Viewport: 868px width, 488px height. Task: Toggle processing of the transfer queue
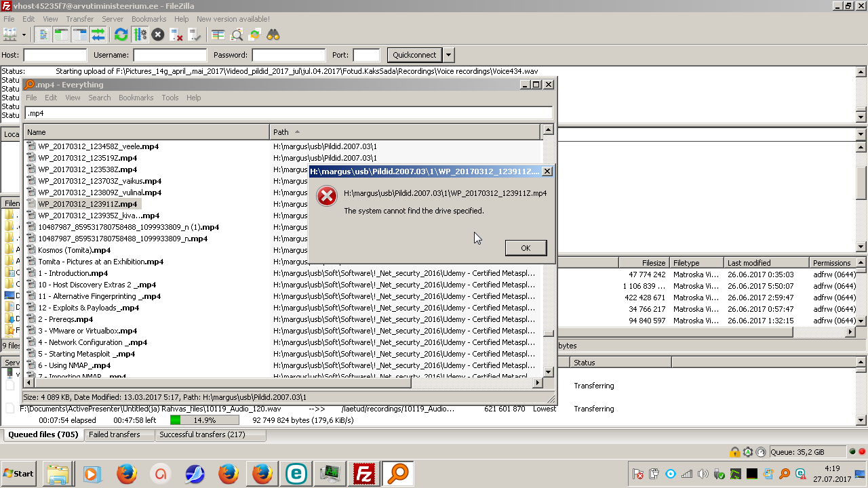click(x=140, y=35)
